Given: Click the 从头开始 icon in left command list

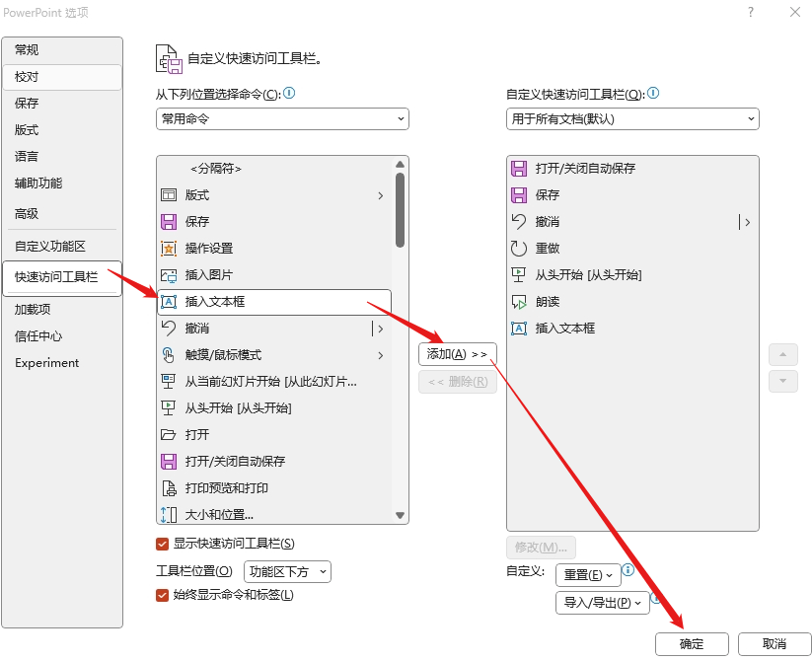Looking at the screenshot, I should click(x=169, y=407).
